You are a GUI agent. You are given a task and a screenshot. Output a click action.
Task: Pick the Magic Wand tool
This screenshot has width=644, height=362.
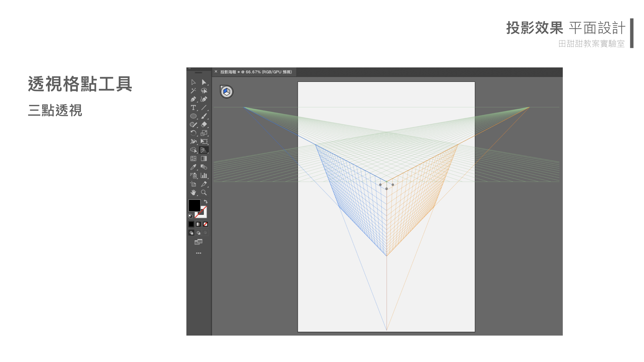(193, 91)
